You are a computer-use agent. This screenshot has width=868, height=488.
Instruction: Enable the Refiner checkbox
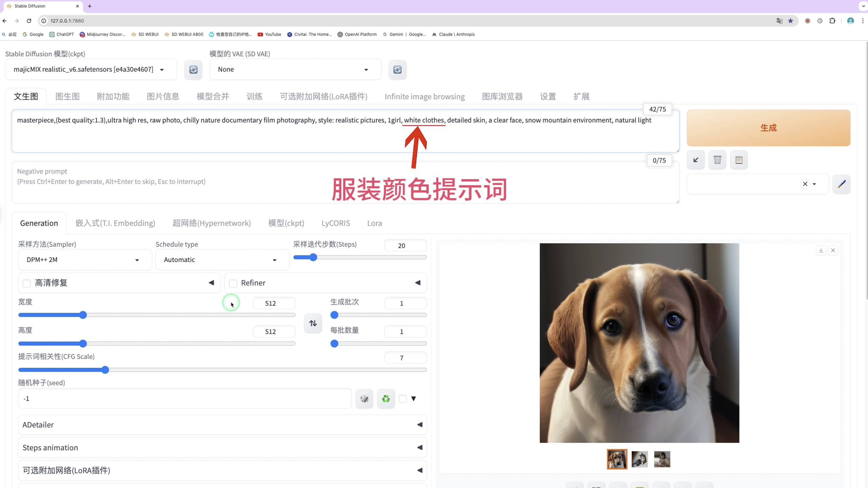coord(233,283)
